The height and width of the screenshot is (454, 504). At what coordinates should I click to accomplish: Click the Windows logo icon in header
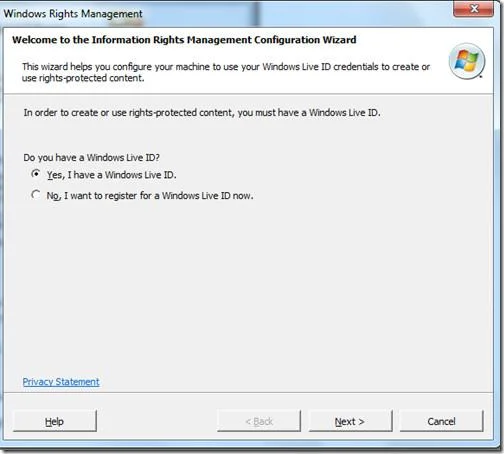pyautogui.click(x=467, y=61)
